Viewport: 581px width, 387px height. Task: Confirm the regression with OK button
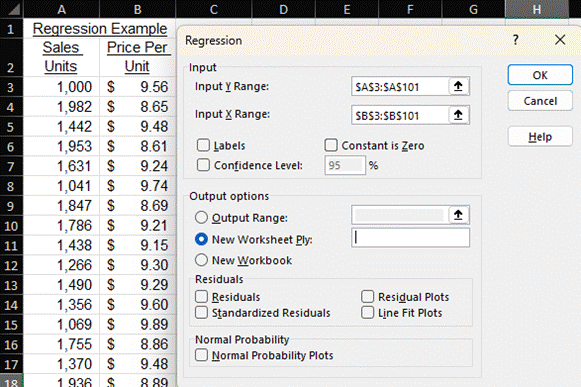tap(540, 75)
